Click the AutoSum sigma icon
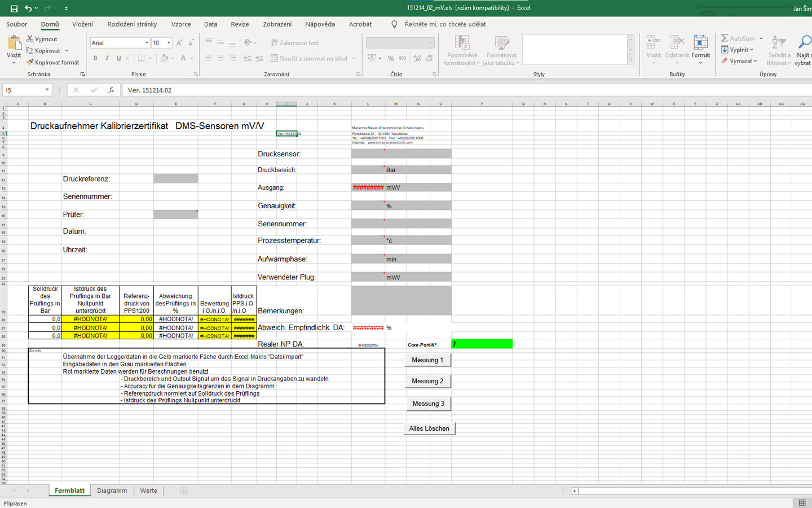 pyautogui.click(x=725, y=38)
